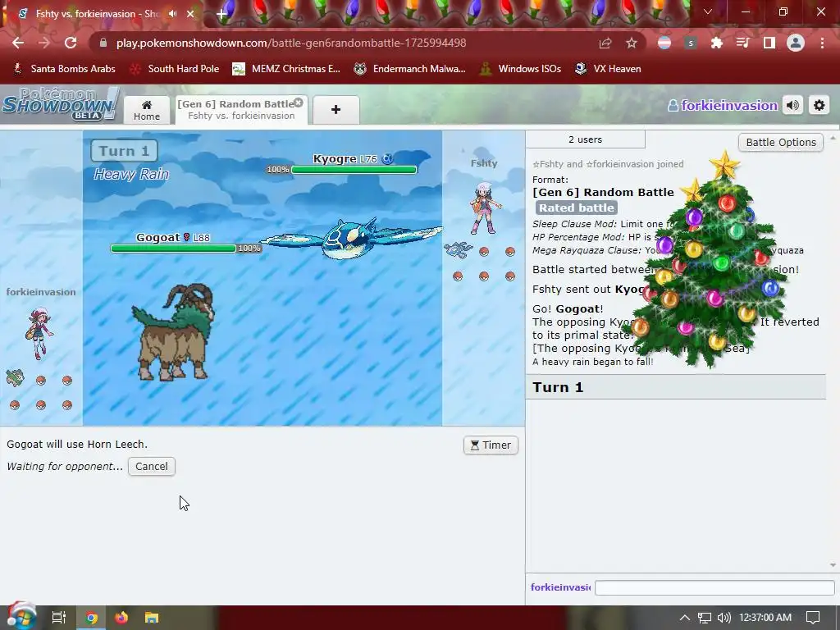
Task: Toggle the Chrome side panel
Action: [x=769, y=43]
